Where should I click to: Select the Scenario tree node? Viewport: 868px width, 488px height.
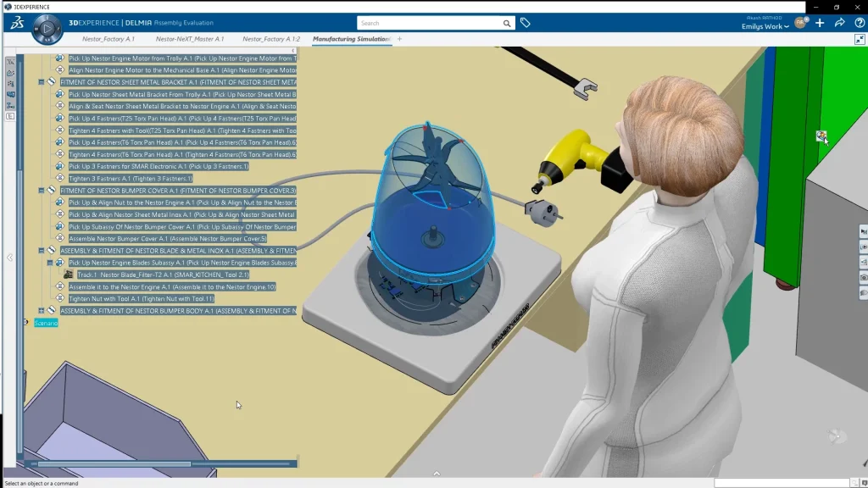[x=46, y=323]
